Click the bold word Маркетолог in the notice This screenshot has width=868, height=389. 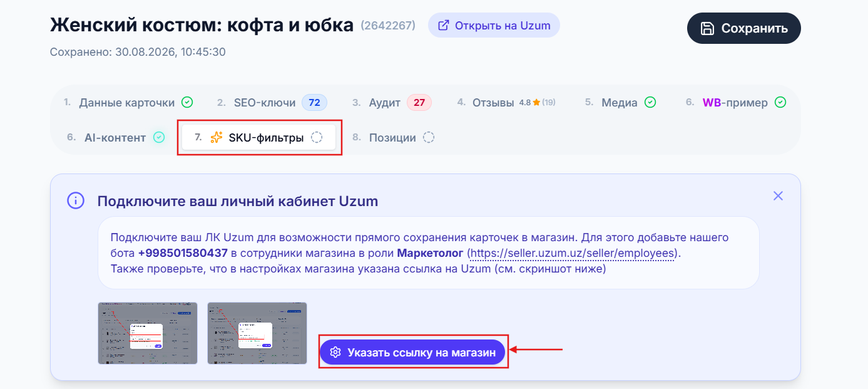pyautogui.click(x=431, y=254)
